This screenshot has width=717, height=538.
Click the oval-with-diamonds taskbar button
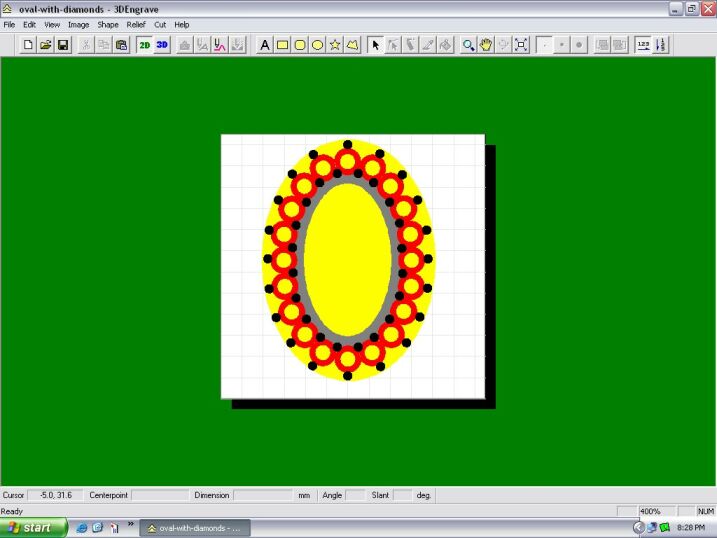[196, 527]
